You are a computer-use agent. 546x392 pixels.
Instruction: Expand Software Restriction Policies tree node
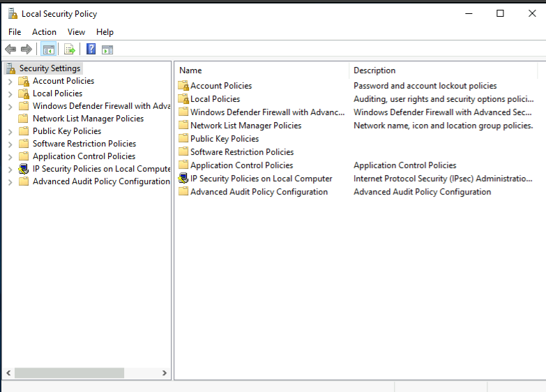10,144
